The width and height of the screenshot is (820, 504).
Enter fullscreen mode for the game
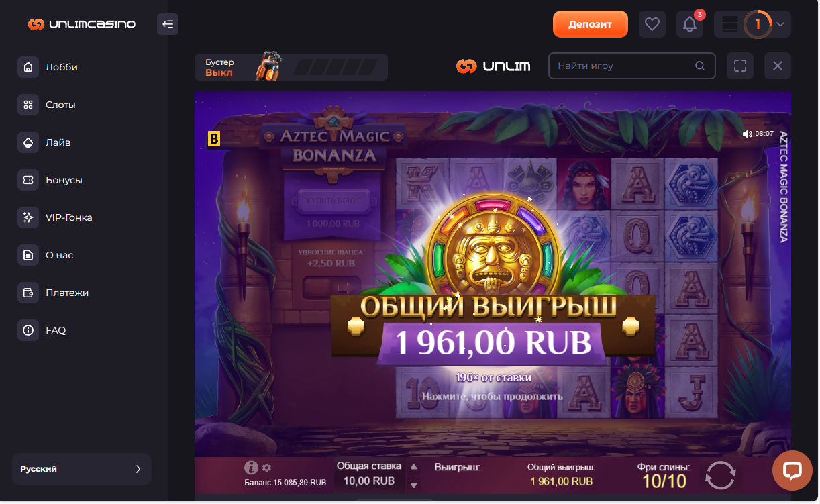click(740, 66)
